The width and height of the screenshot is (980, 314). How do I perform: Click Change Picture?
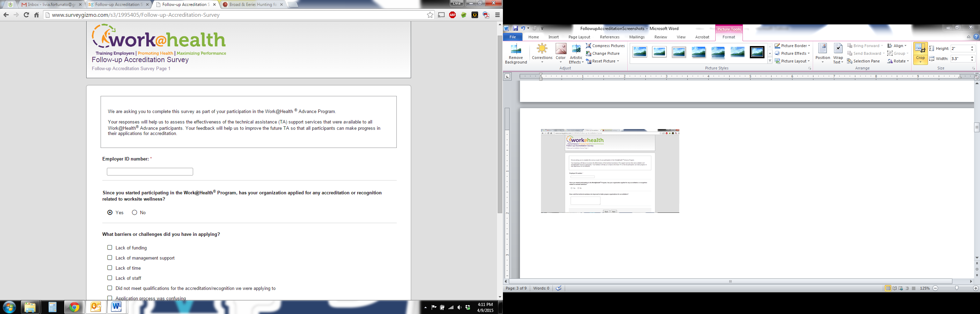coord(602,54)
